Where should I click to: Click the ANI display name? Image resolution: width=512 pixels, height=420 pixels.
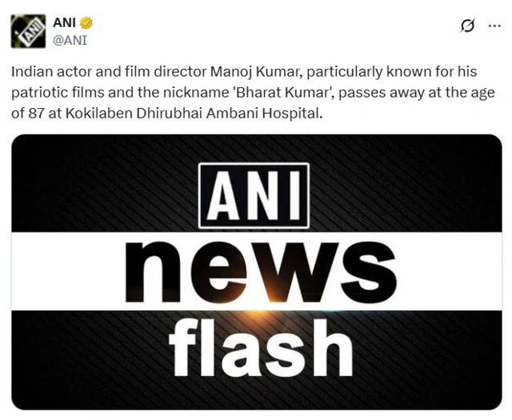(x=64, y=22)
